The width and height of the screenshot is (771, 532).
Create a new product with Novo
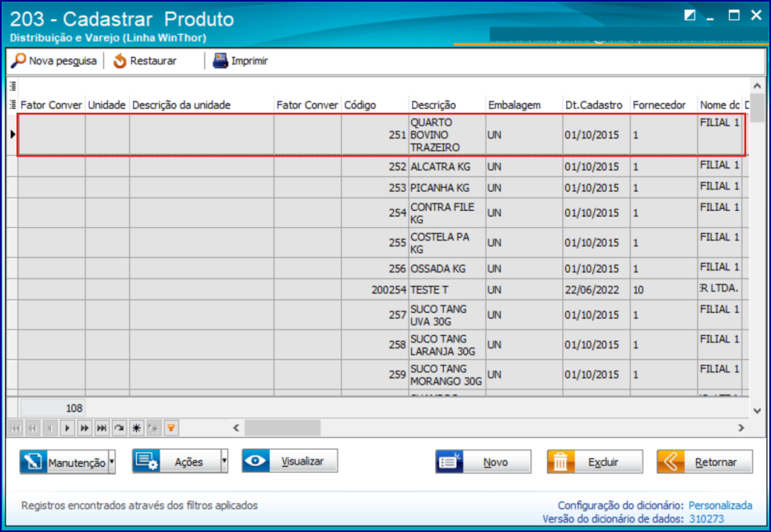tap(484, 462)
